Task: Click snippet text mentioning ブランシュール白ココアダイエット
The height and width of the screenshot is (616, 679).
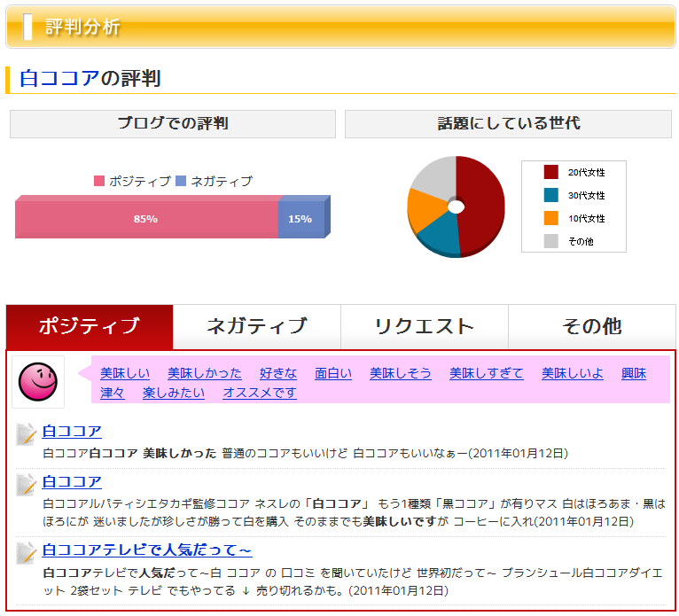Action: [353, 581]
